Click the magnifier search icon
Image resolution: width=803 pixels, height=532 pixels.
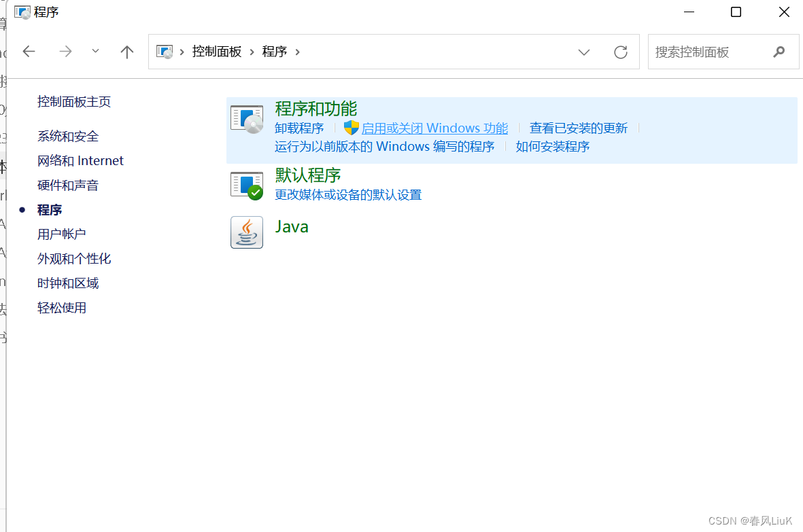coord(779,52)
